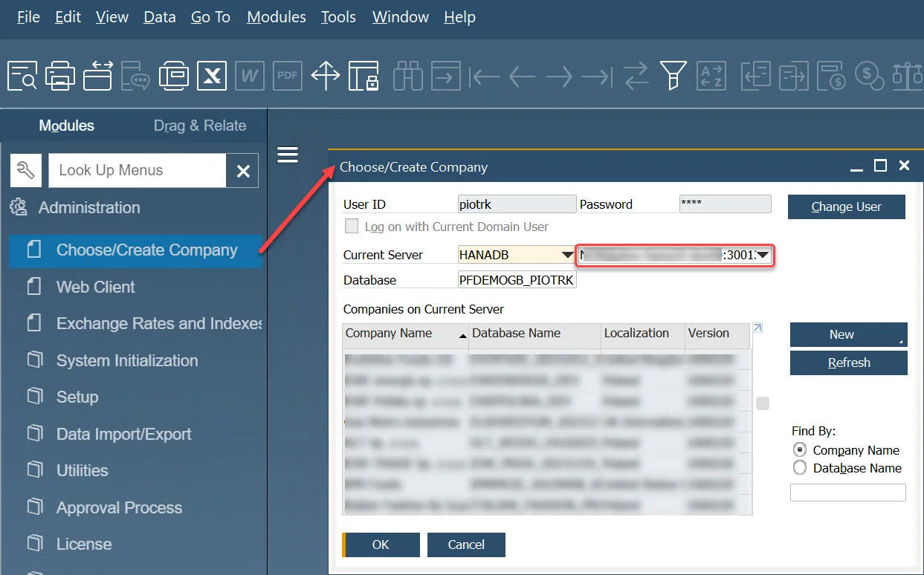Click the Find By search input field
Viewport: 924px width, 575px height.
[x=847, y=493]
